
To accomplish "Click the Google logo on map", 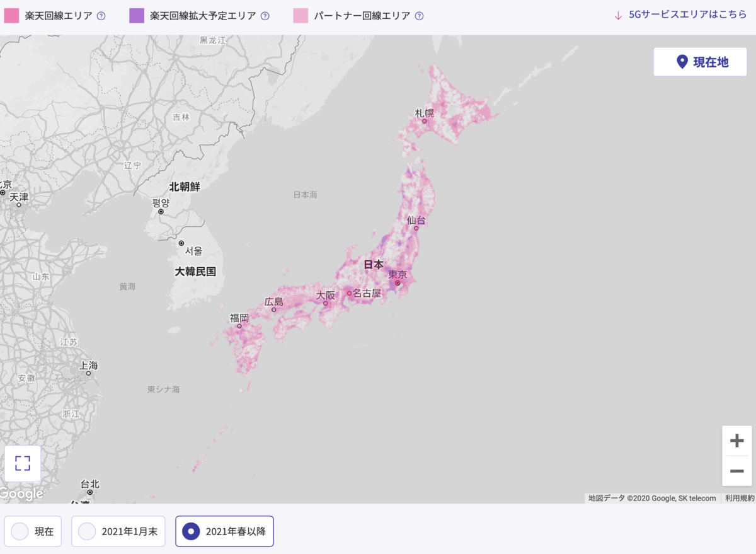I will tap(21, 494).
